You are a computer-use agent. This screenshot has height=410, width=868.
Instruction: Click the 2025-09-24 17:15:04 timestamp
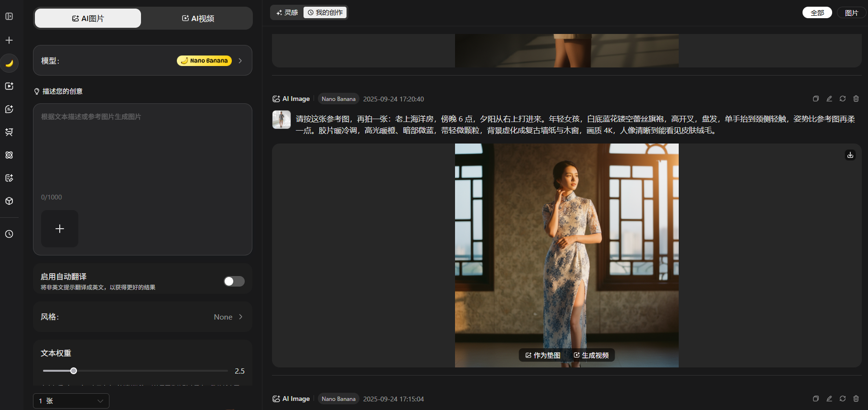click(x=393, y=399)
